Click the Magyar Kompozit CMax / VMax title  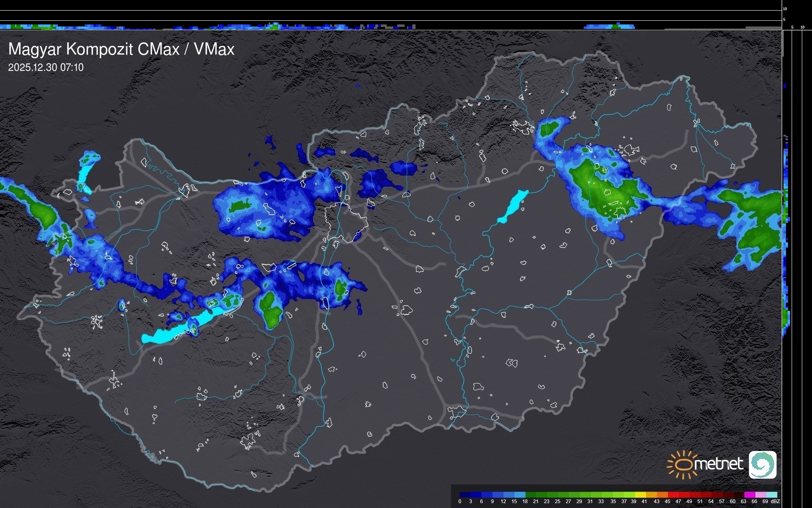tap(121, 49)
